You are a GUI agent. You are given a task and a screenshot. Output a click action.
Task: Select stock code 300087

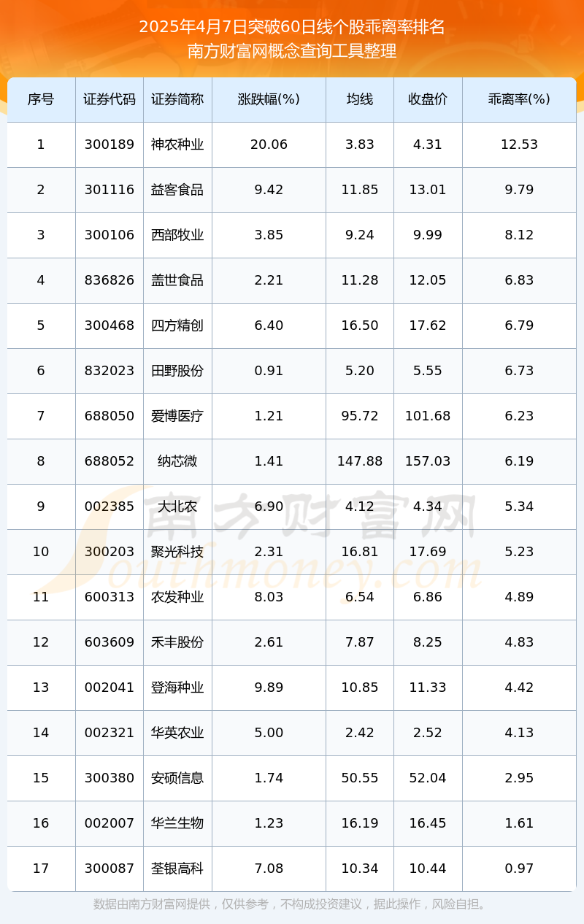[x=109, y=869]
